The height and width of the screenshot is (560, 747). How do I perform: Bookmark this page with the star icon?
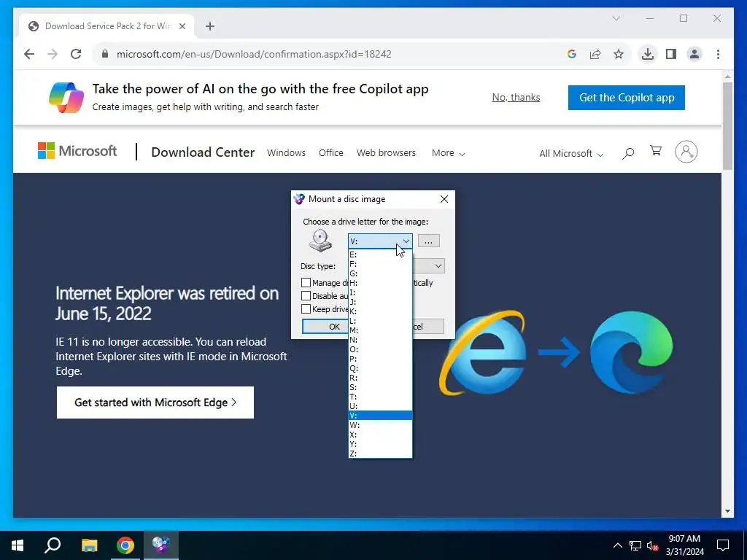pyautogui.click(x=619, y=54)
